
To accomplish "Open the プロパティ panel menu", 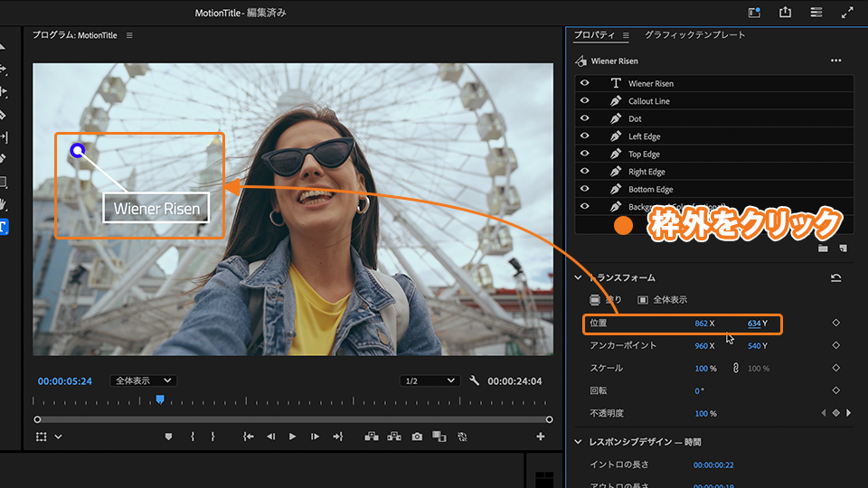I will [x=626, y=35].
